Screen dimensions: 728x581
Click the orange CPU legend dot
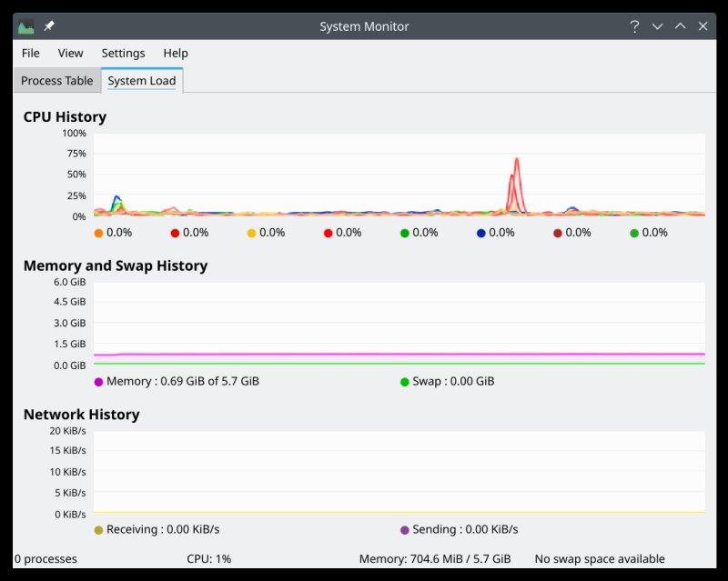pos(98,233)
